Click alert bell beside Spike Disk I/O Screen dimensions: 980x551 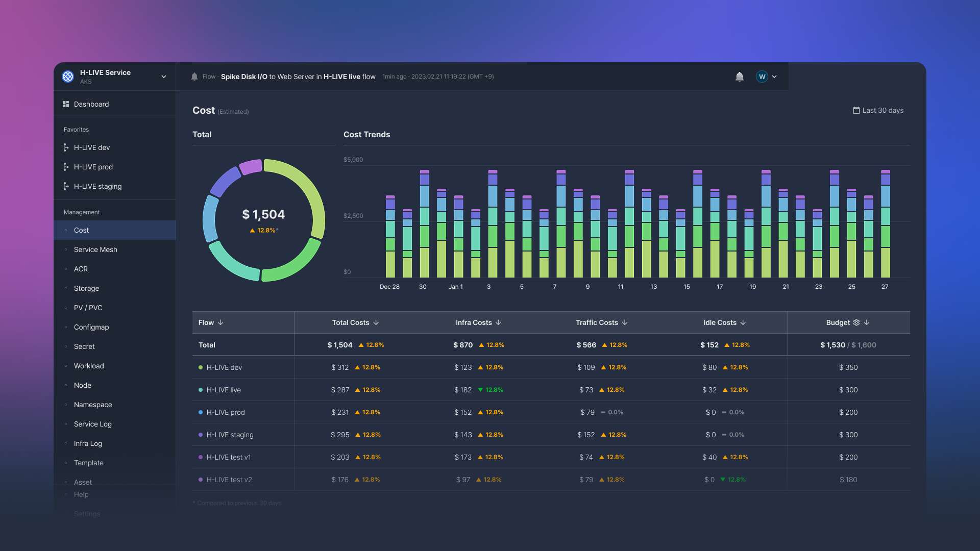(x=194, y=77)
